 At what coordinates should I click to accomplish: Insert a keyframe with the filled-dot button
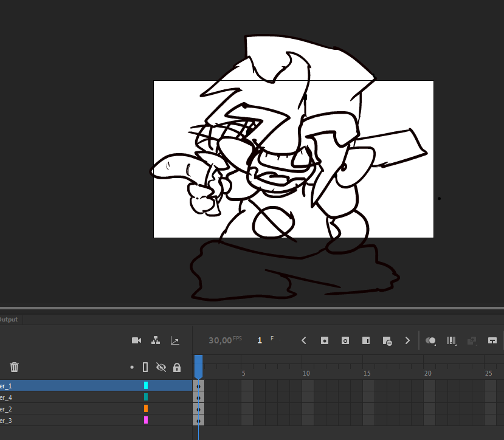pyautogui.click(x=325, y=340)
